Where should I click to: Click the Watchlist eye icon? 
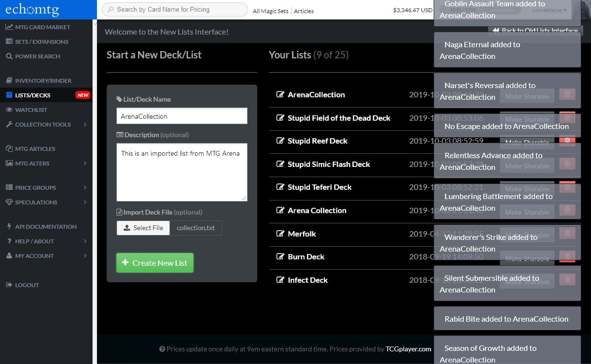point(9,110)
